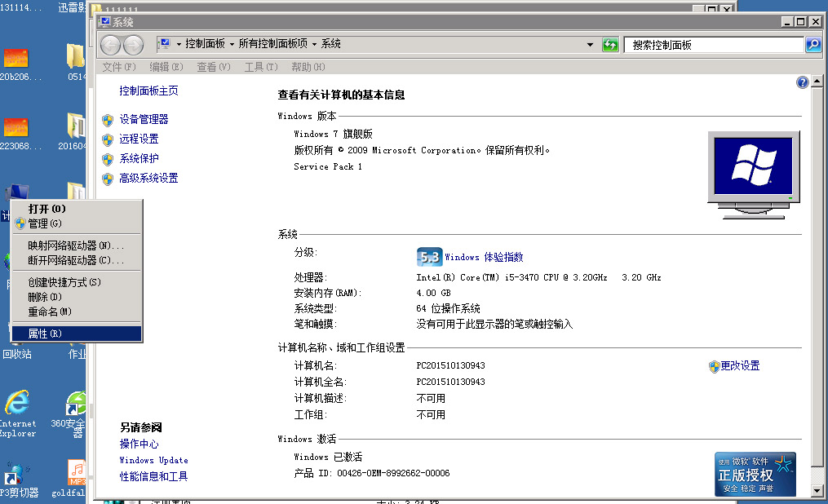The width and height of the screenshot is (828, 504).
Task: Open the 工具(T) menu
Action: (261, 67)
